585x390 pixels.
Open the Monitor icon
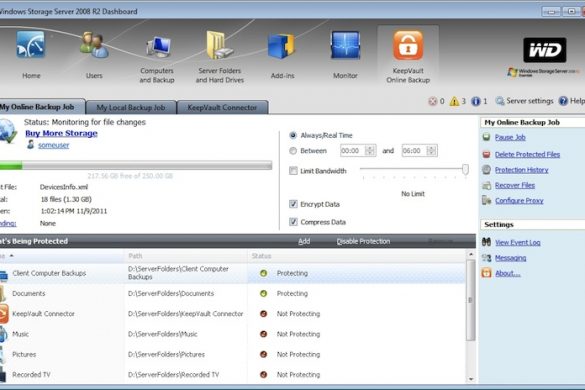point(345,46)
